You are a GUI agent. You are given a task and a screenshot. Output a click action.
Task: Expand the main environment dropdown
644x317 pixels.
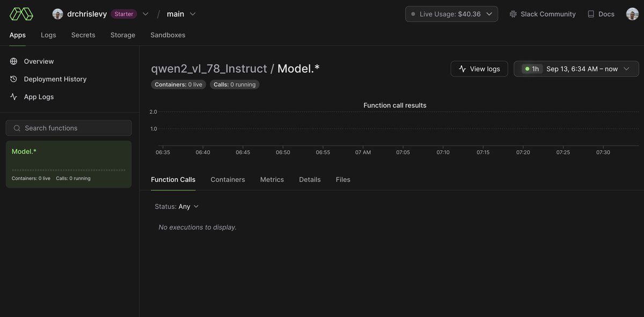pos(193,14)
